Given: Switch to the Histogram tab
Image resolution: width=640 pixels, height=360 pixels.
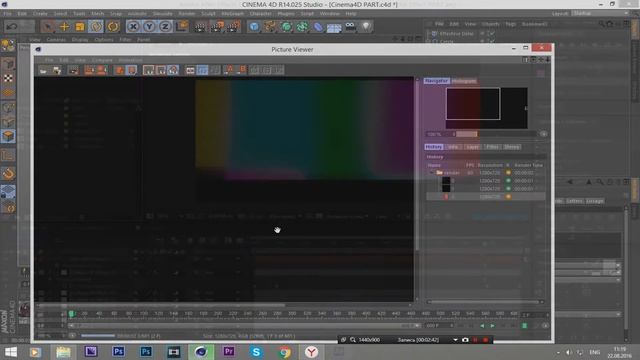Looking at the screenshot, I should click(464, 81).
